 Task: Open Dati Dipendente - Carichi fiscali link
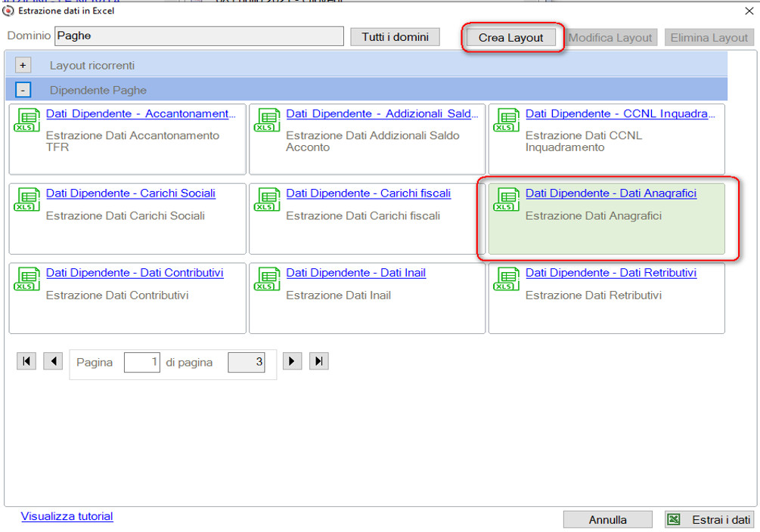pyautogui.click(x=368, y=193)
